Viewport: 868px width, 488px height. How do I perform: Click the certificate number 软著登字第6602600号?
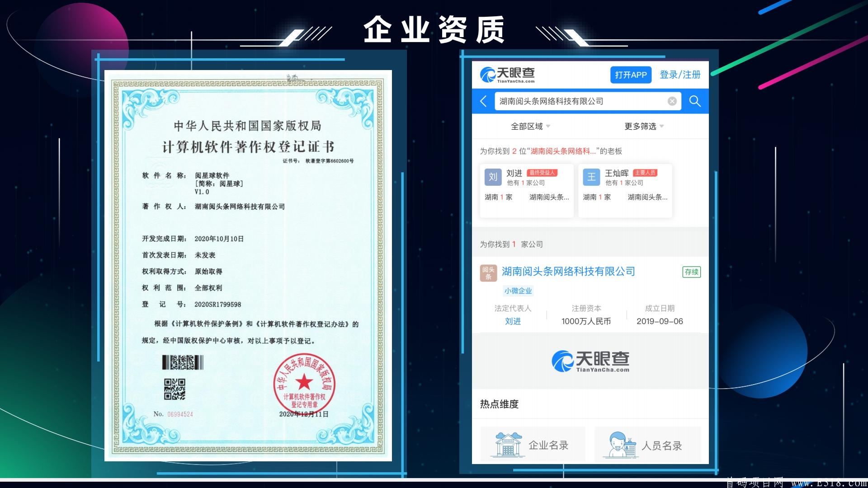(330, 161)
